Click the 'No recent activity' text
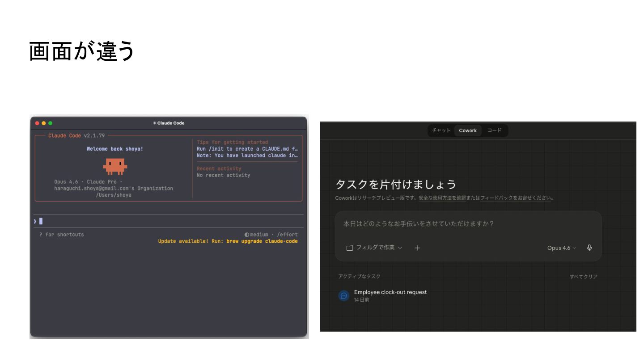Viewport: 644px width, 362px height. (x=223, y=175)
